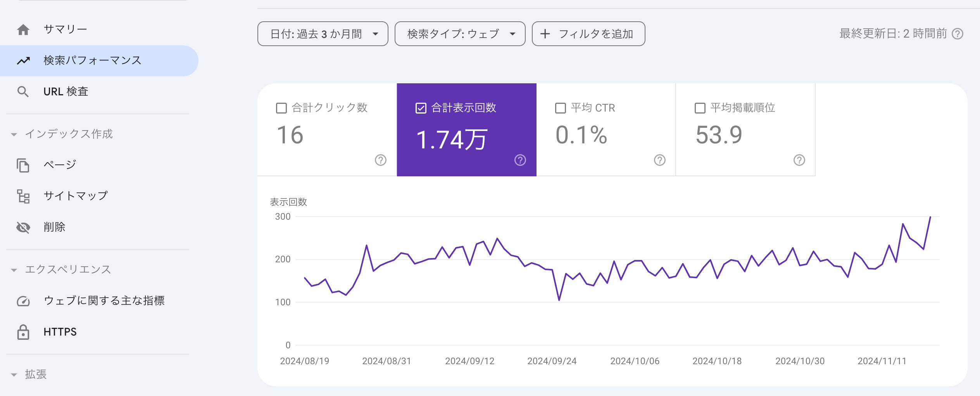Click the 53.9 average position value
The image size is (980, 396).
pyautogui.click(x=719, y=135)
